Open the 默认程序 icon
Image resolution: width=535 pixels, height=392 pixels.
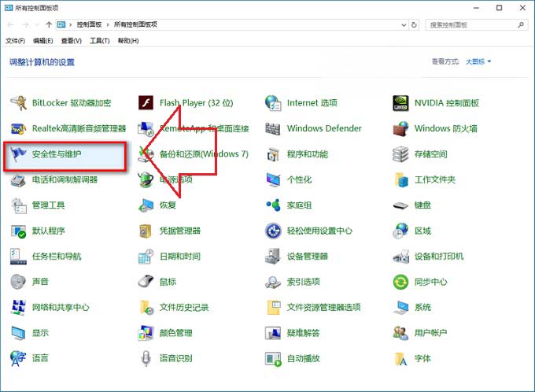point(18,231)
